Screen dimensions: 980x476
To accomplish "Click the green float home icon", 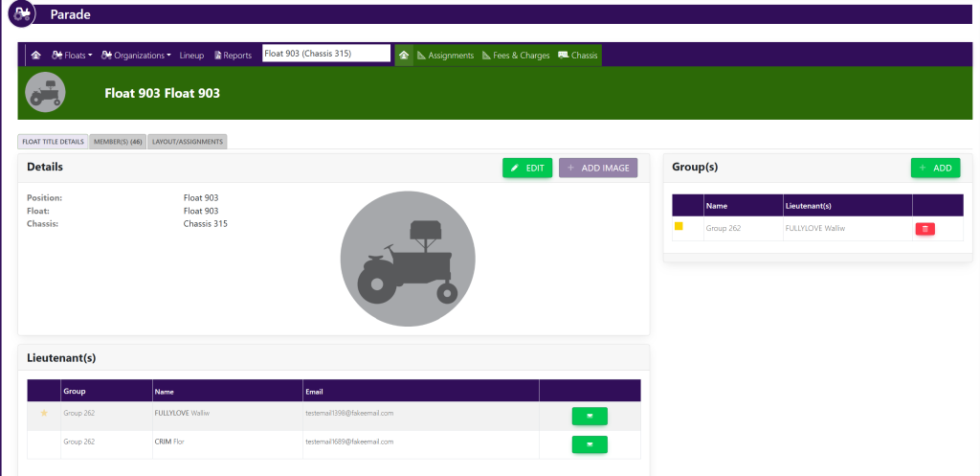I will 404,56.
